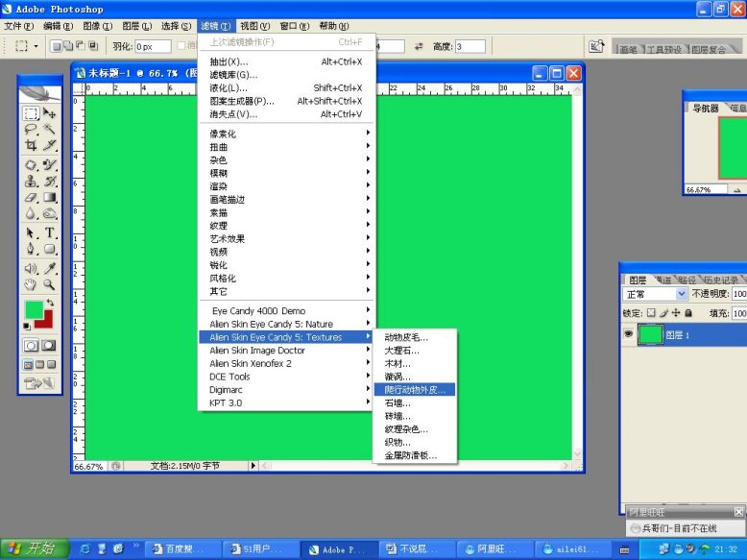Open the blend mode 正常 dropdown
This screenshot has width=747, height=560.
[x=655, y=294]
